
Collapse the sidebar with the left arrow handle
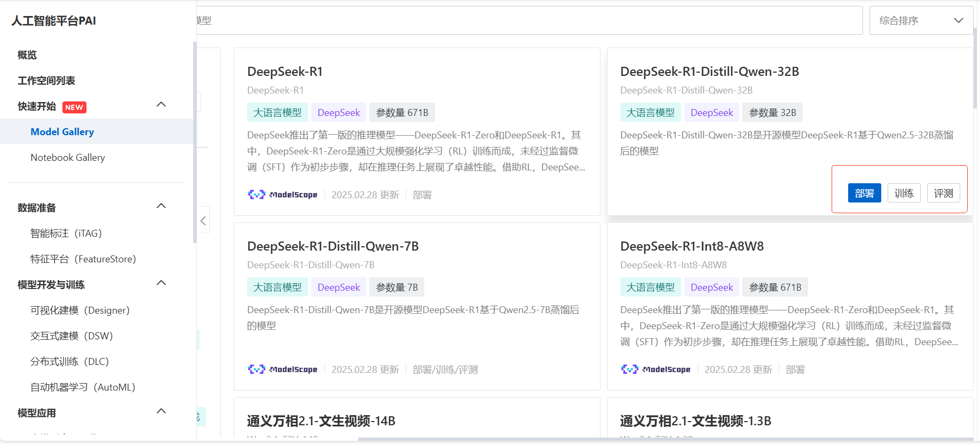(x=203, y=221)
